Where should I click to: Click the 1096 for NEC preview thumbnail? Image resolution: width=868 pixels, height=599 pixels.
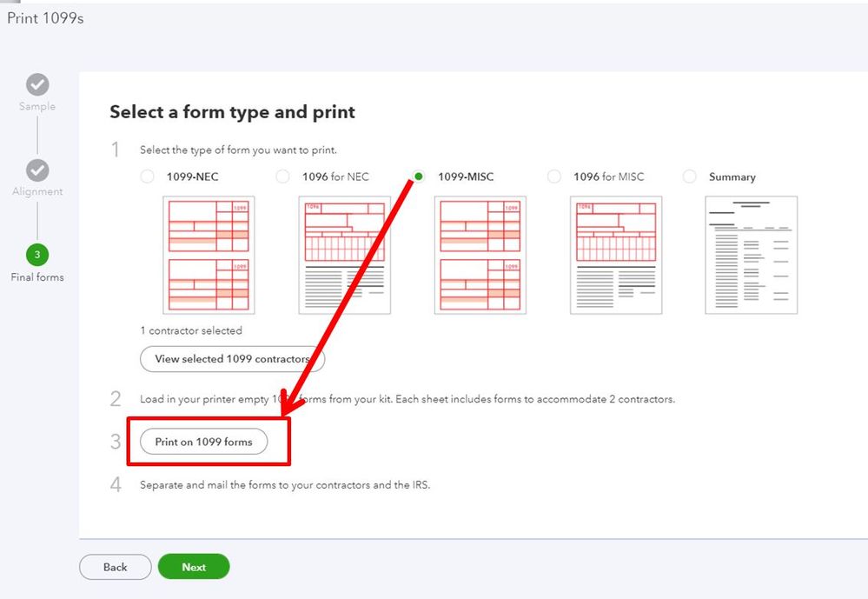(x=344, y=255)
